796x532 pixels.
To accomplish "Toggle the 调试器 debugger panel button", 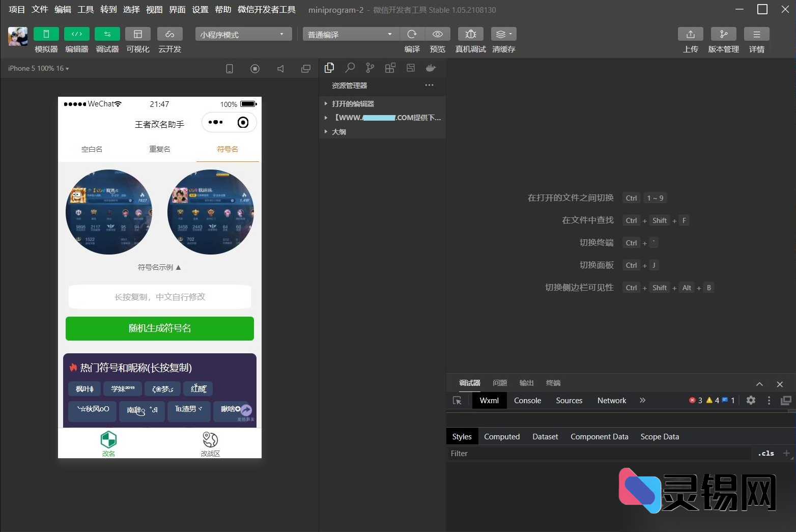I will (107, 34).
